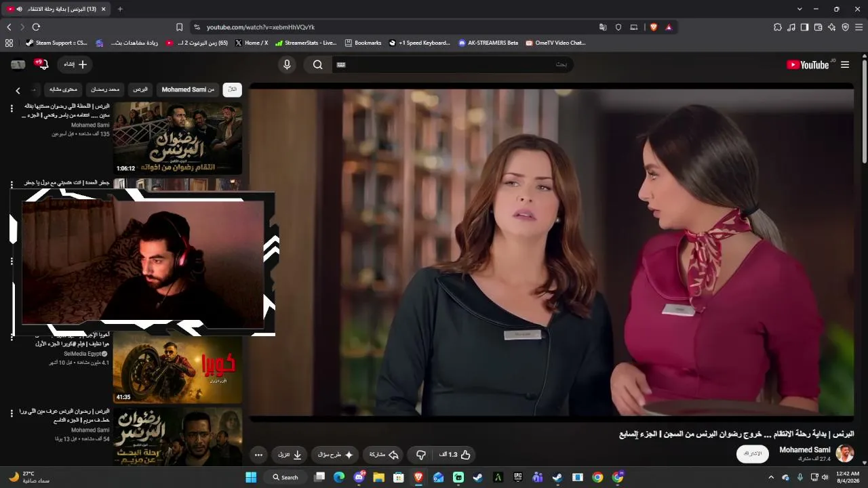Start voice search with the microphone icon
The height and width of the screenshot is (488, 868).
pyautogui.click(x=287, y=64)
